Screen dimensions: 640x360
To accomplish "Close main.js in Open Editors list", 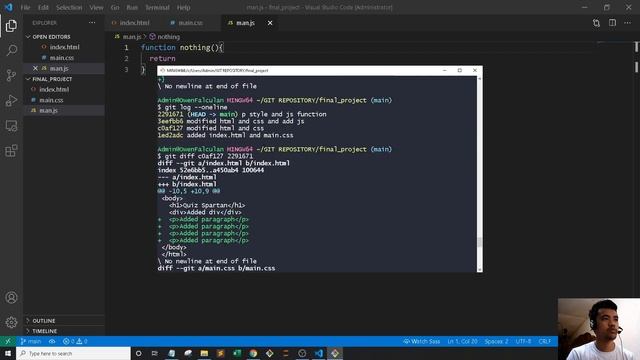I will tap(35, 68).
